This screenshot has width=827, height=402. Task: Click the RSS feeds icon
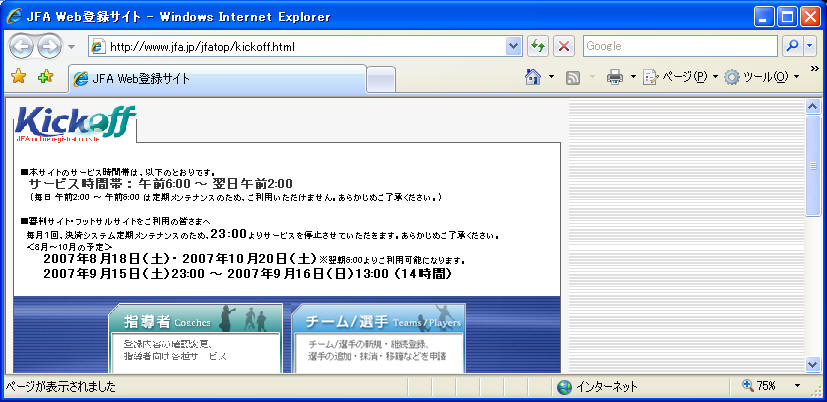click(574, 77)
